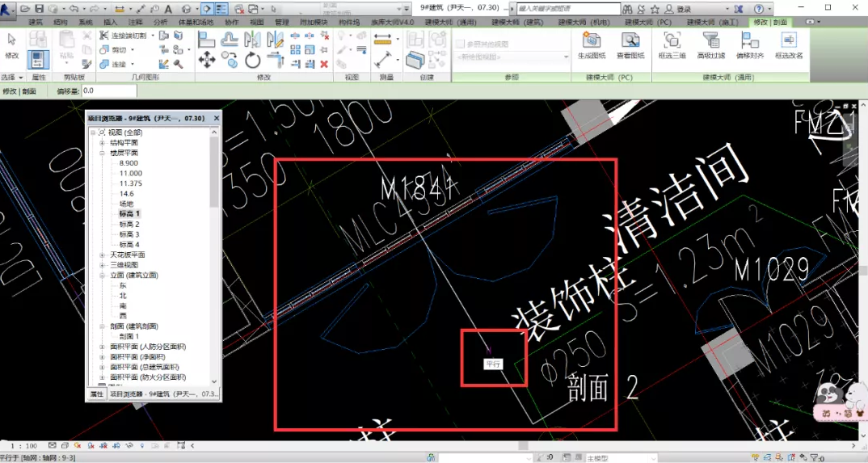This screenshot has height=463, width=868.
Task: Expand the 天花板平面 tree node
Action: (x=103, y=255)
